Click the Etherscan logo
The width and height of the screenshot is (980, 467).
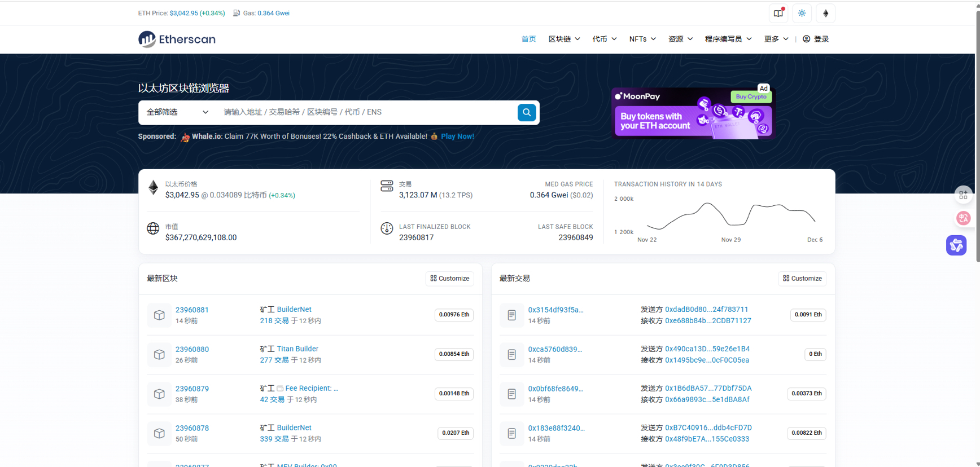(x=177, y=39)
